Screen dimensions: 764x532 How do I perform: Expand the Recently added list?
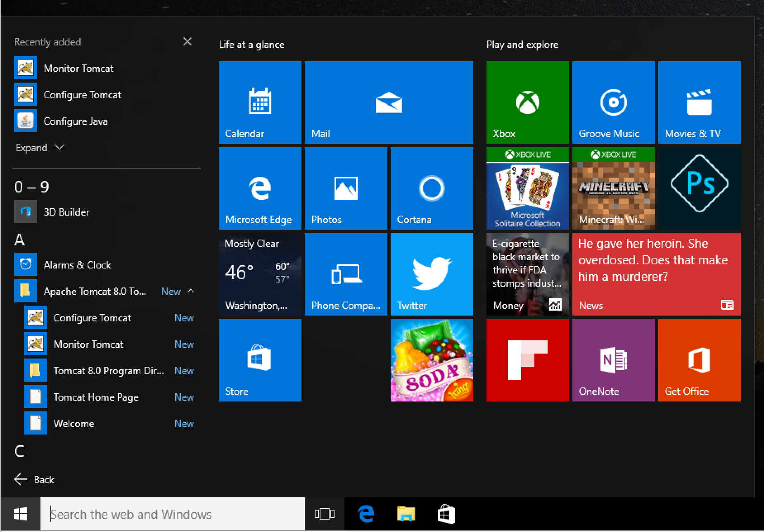40,147
